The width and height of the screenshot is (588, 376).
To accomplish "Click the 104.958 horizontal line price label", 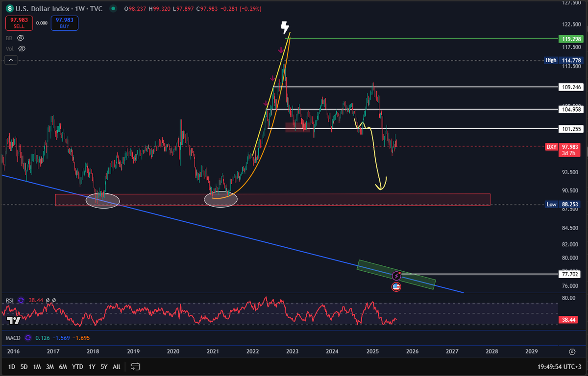I will [x=570, y=109].
